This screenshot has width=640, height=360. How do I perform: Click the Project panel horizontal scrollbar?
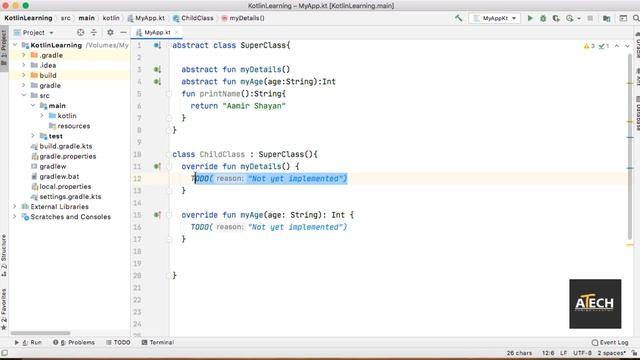coord(40,333)
